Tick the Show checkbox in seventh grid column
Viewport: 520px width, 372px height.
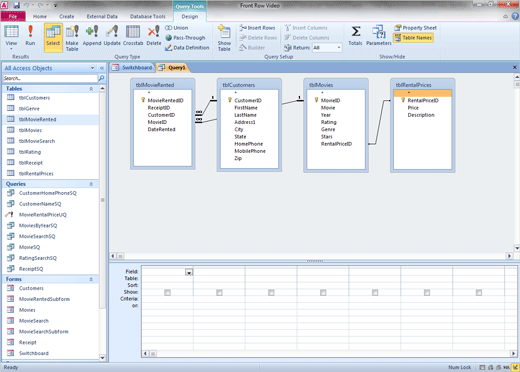[479, 293]
